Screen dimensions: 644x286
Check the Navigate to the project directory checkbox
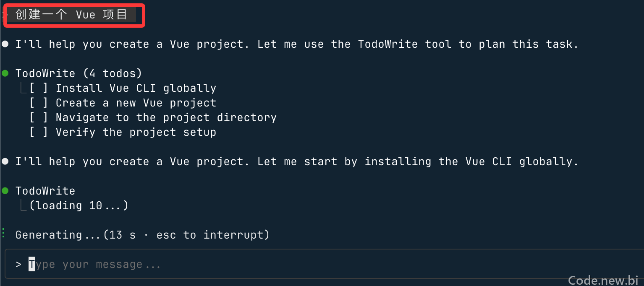(x=39, y=117)
